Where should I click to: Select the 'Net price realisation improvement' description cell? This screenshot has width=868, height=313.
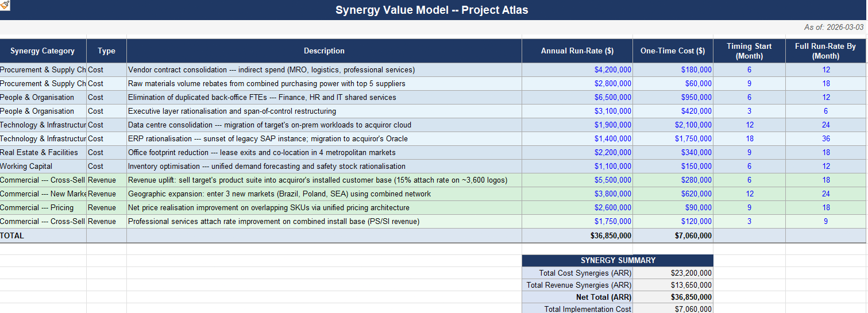[x=324, y=208]
